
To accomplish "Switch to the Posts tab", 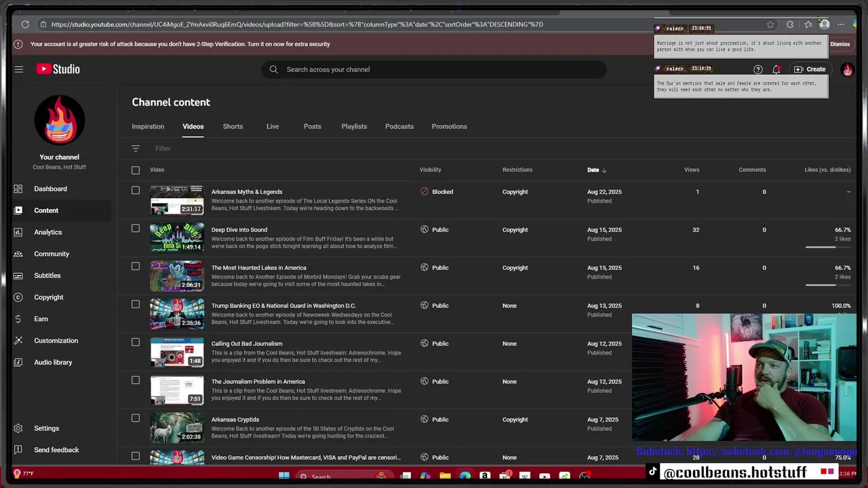I will [x=313, y=126].
